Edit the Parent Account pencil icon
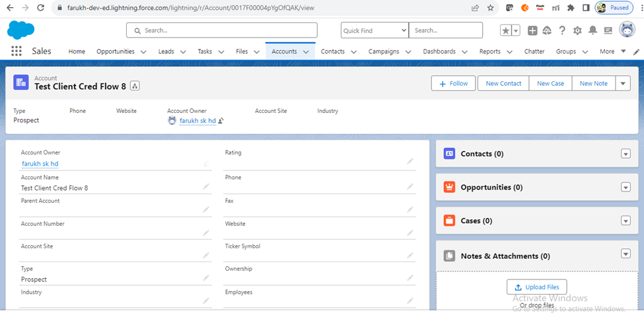644x317 pixels. click(x=206, y=209)
